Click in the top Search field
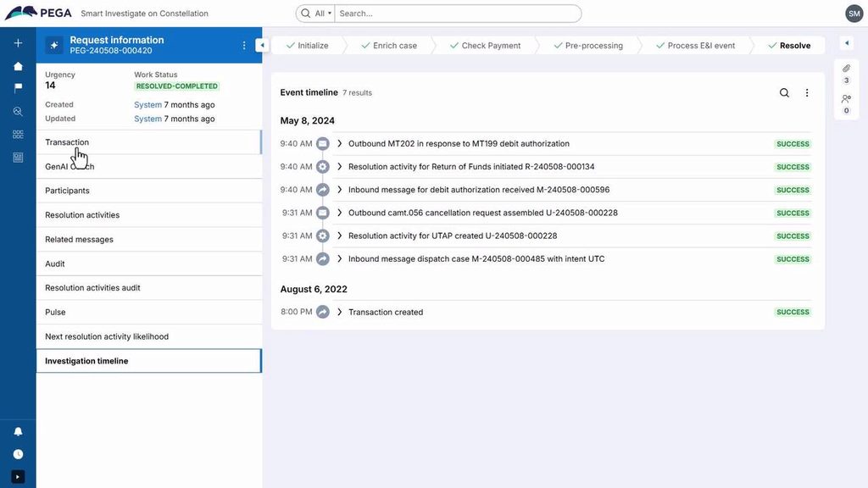Viewport: 868px width, 488px height. click(x=458, y=14)
